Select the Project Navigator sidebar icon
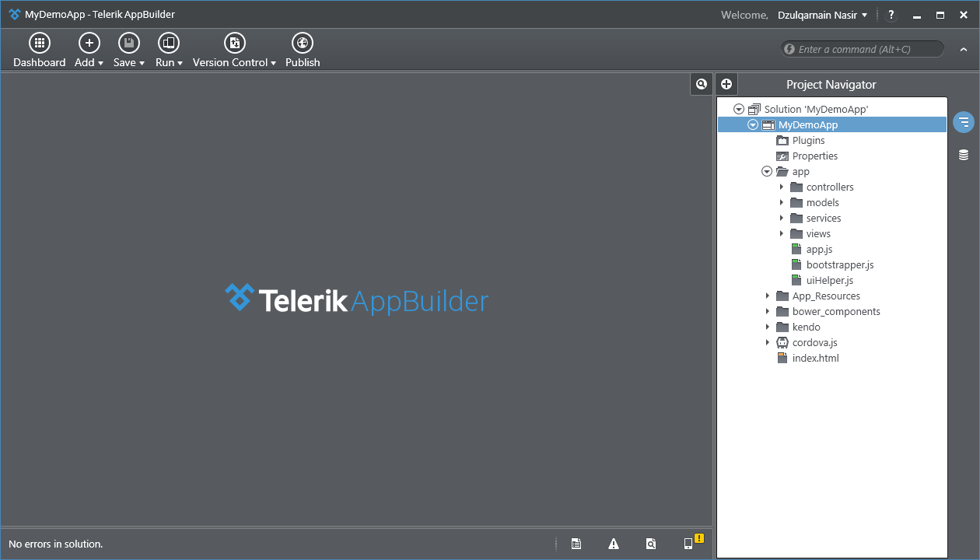 click(x=964, y=122)
